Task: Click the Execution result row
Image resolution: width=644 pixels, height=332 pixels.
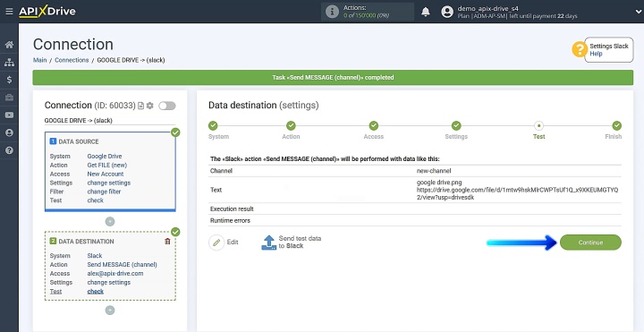Action: [415, 209]
